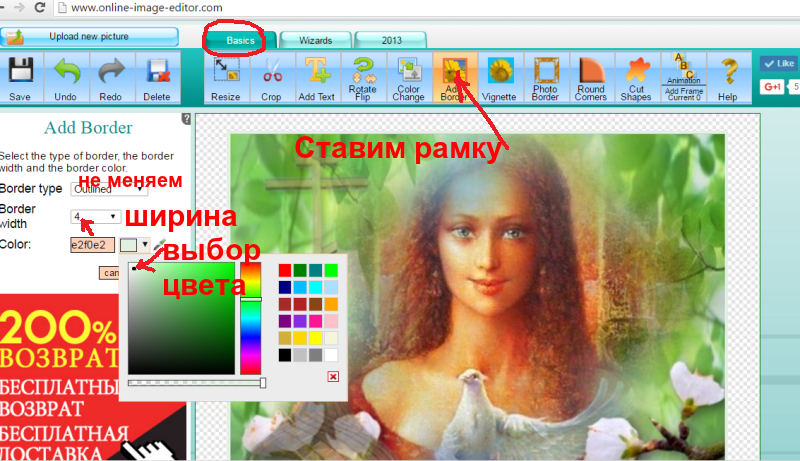Pick the dark green preset swatch
Viewport: 800px width, 461px height.
300,270
